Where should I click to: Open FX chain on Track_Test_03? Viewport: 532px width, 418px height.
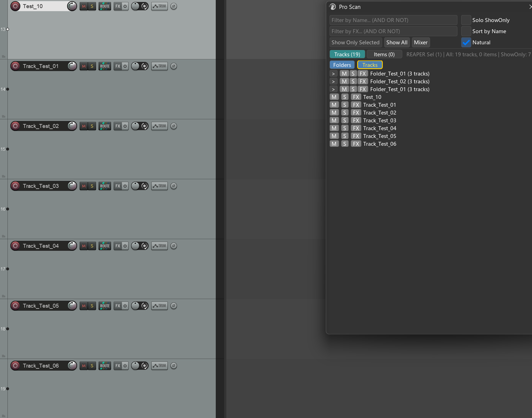point(118,186)
